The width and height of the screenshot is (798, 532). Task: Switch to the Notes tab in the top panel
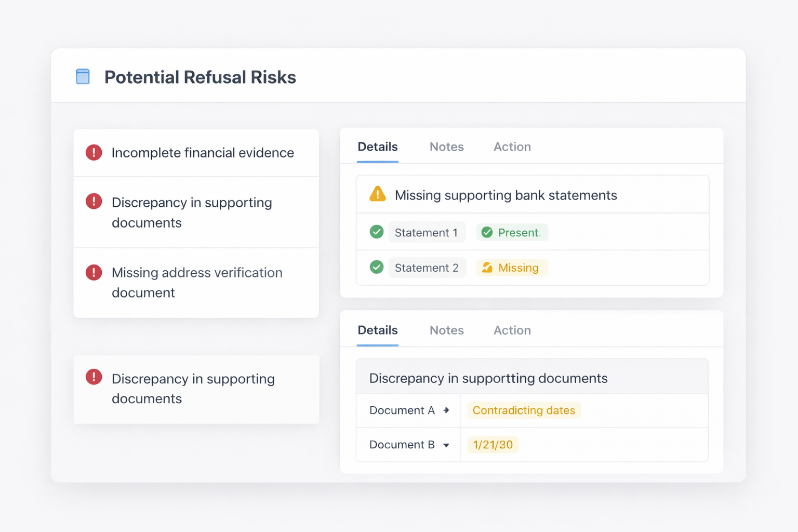point(446,147)
